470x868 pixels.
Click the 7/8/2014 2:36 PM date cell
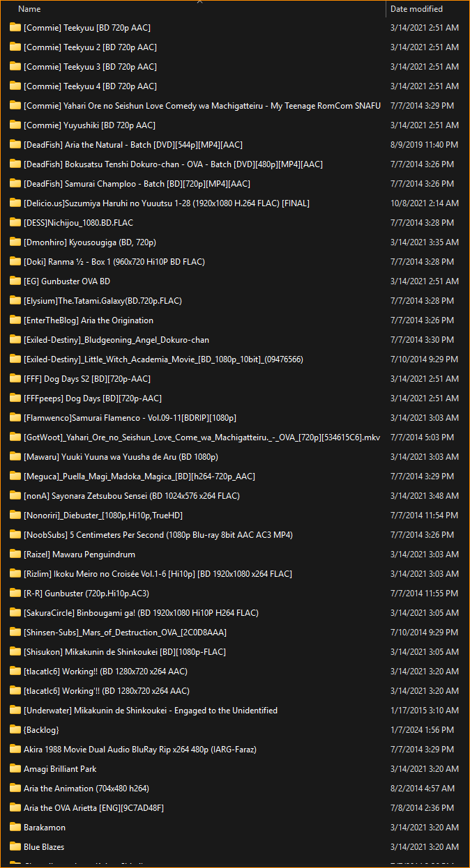pyautogui.click(x=422, y=808)
